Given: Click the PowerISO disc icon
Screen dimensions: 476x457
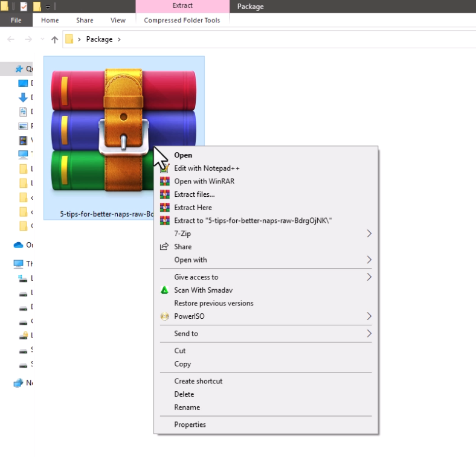Looking at the screenshot, I should [164, 316].
